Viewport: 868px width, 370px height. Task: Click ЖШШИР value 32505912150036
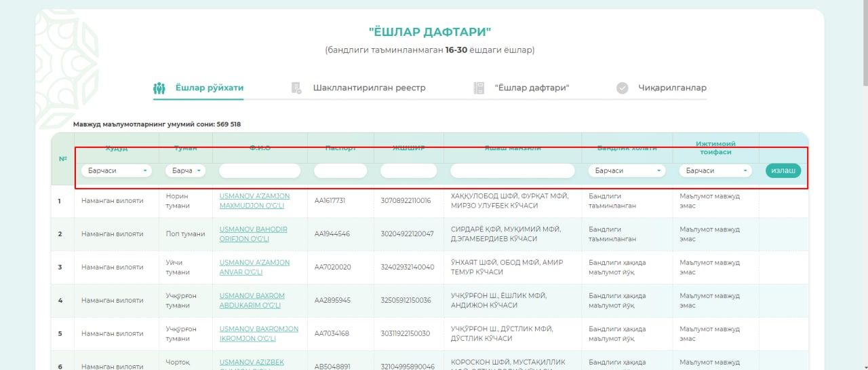point(406,301)
